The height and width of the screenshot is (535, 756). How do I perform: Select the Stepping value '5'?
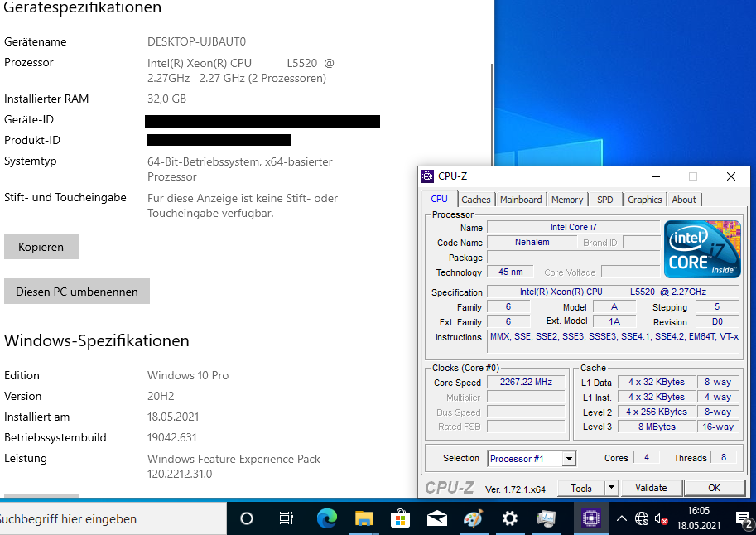pos(717,306)
